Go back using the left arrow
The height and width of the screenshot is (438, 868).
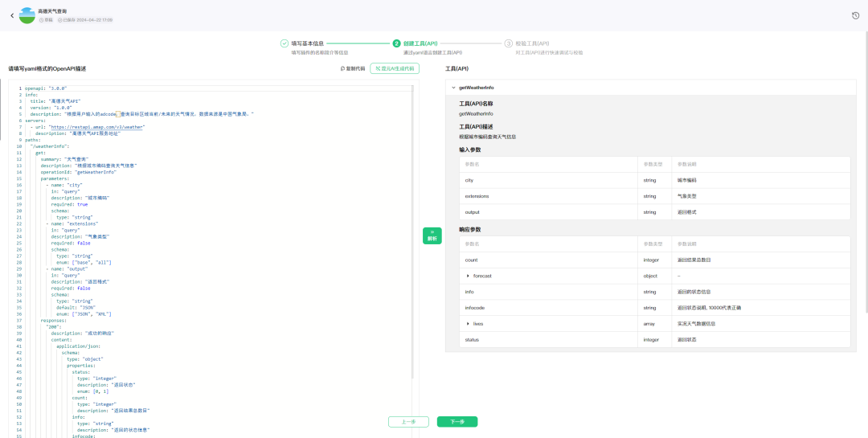[11, 15]
